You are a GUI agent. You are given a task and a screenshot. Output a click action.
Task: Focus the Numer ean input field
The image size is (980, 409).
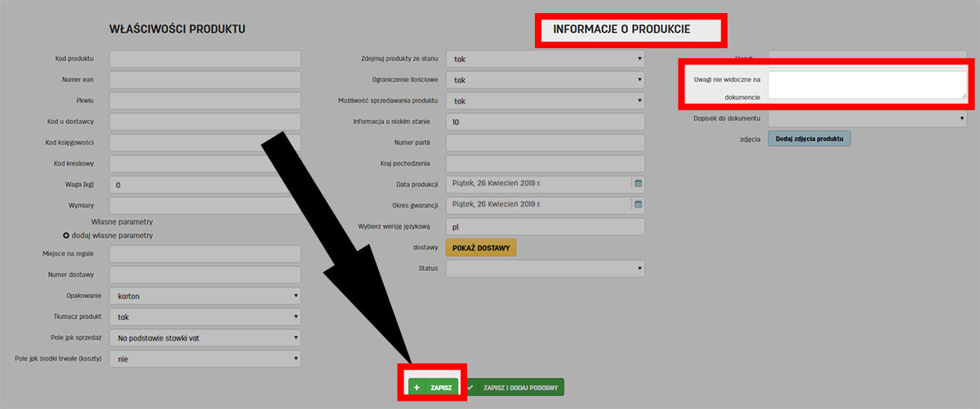[x=205, y=80]
